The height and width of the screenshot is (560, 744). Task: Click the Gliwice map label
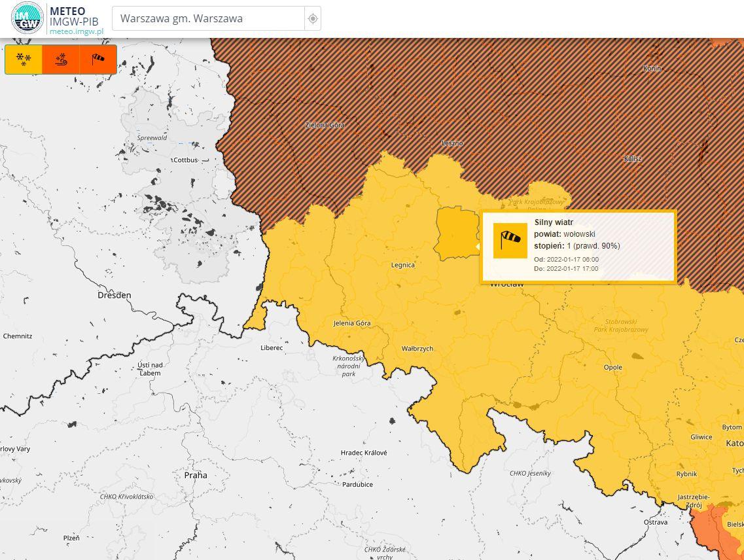pos(701,437)
